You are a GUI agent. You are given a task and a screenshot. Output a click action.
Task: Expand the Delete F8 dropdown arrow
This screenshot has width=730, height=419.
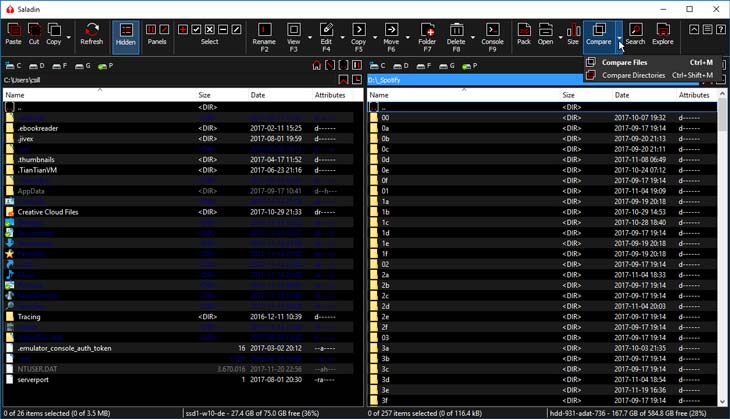[x=472, y=36]
